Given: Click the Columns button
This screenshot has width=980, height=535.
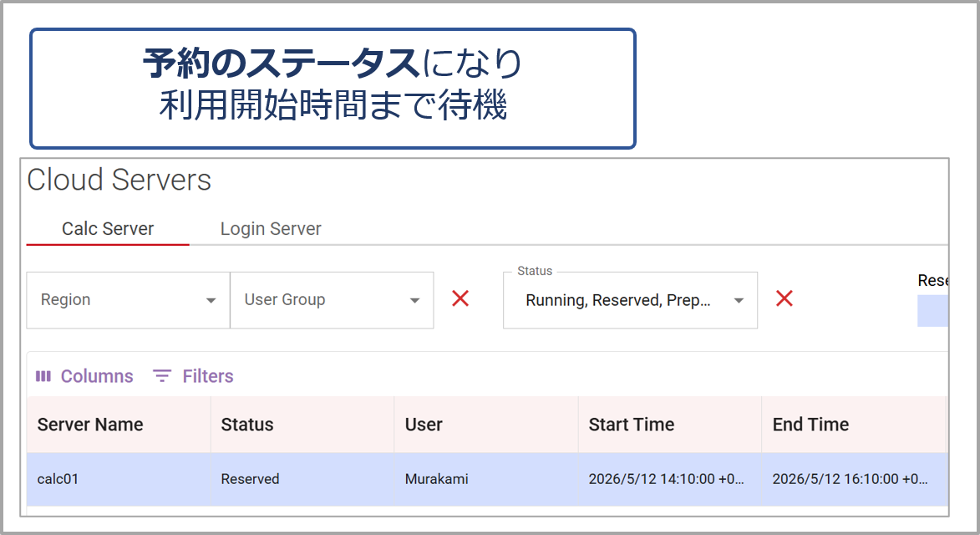Looking at the screenshot, I should [x=84, y=376].
